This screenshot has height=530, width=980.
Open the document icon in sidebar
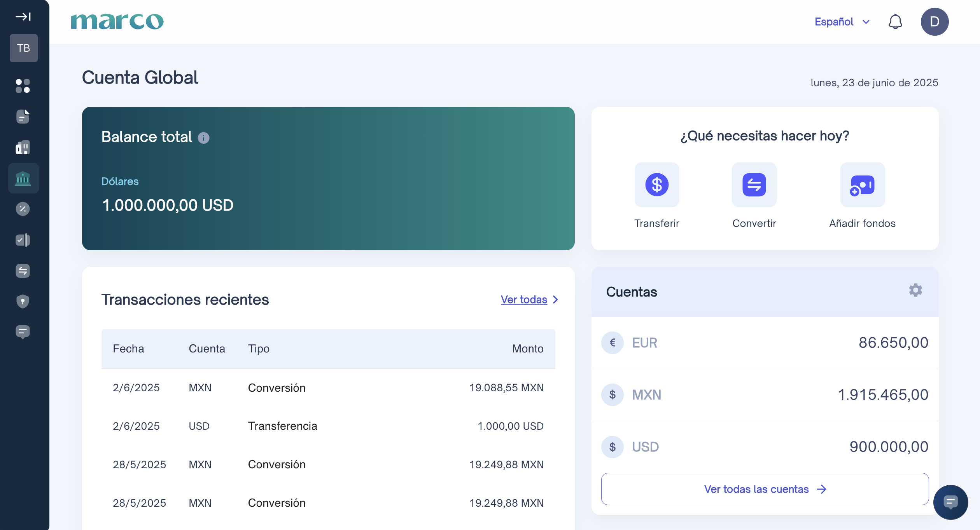[23, 117]
